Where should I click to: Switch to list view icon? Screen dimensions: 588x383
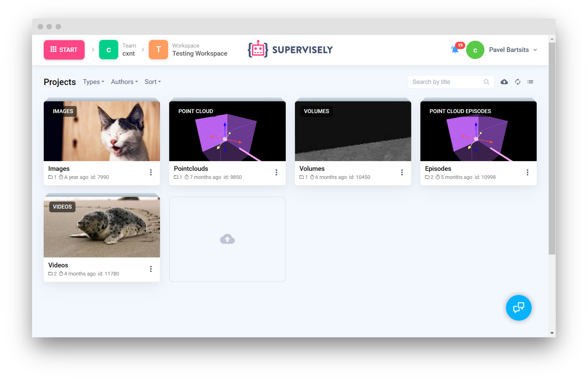pyautogui.click(x=530, y=82)
